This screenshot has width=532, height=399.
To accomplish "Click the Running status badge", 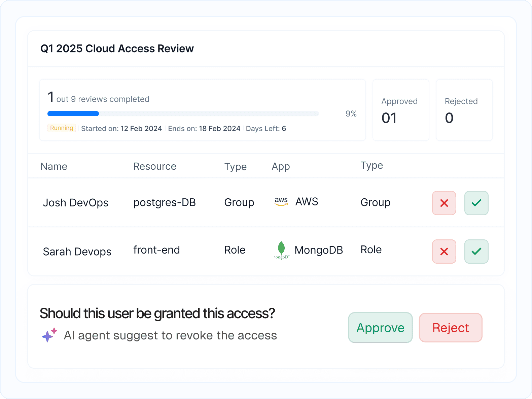I will pyautogui.click(x=62, y=128).
